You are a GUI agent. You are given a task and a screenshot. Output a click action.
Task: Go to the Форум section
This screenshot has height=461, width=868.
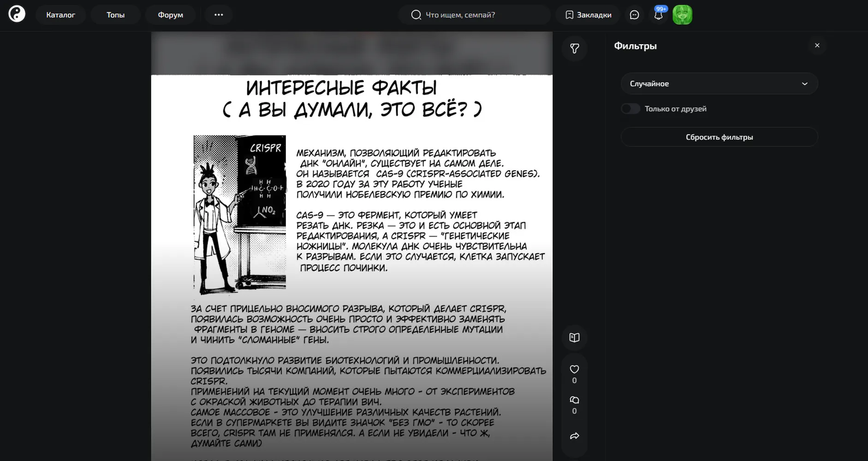coord(170,15)
